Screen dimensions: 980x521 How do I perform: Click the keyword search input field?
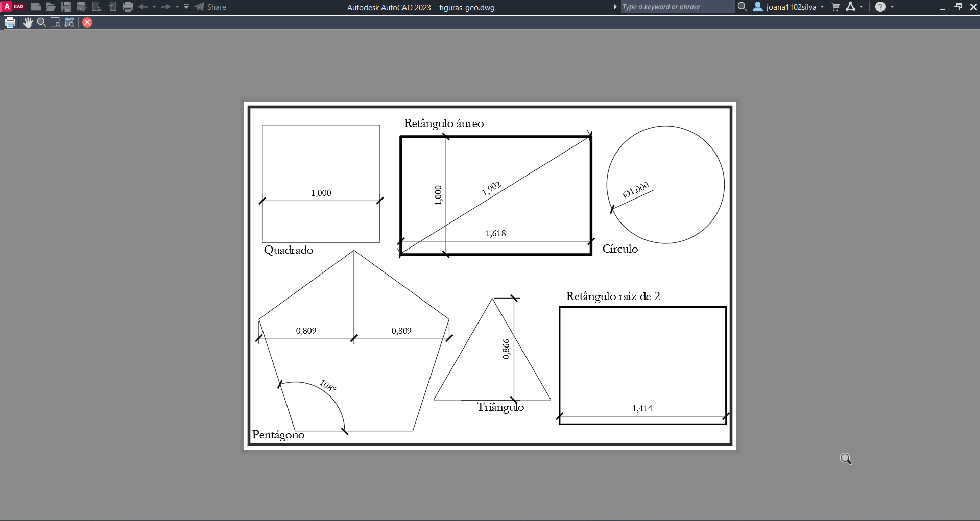click(x=677, y=7)
